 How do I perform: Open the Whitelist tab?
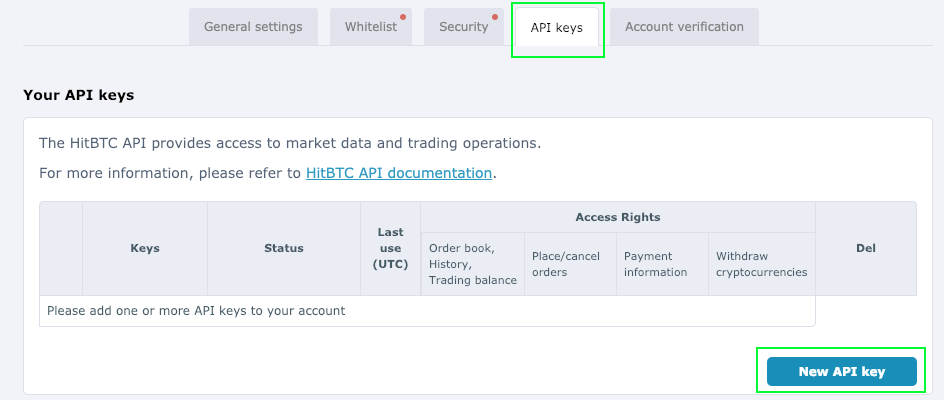371,27
